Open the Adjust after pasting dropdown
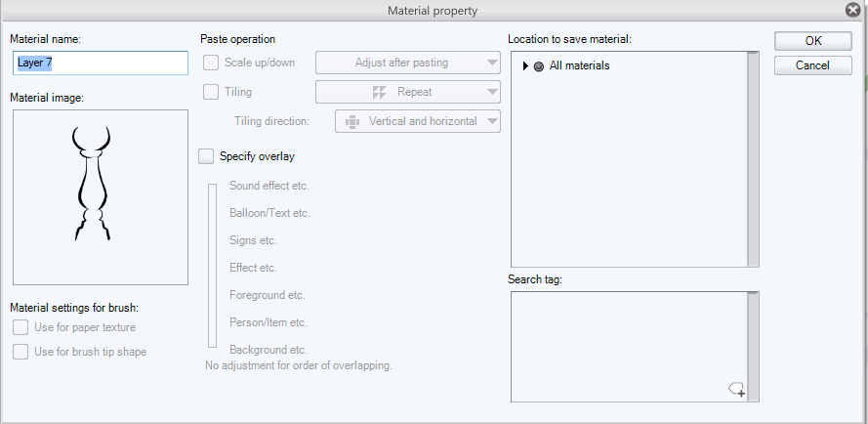 (x=407, y=64)
